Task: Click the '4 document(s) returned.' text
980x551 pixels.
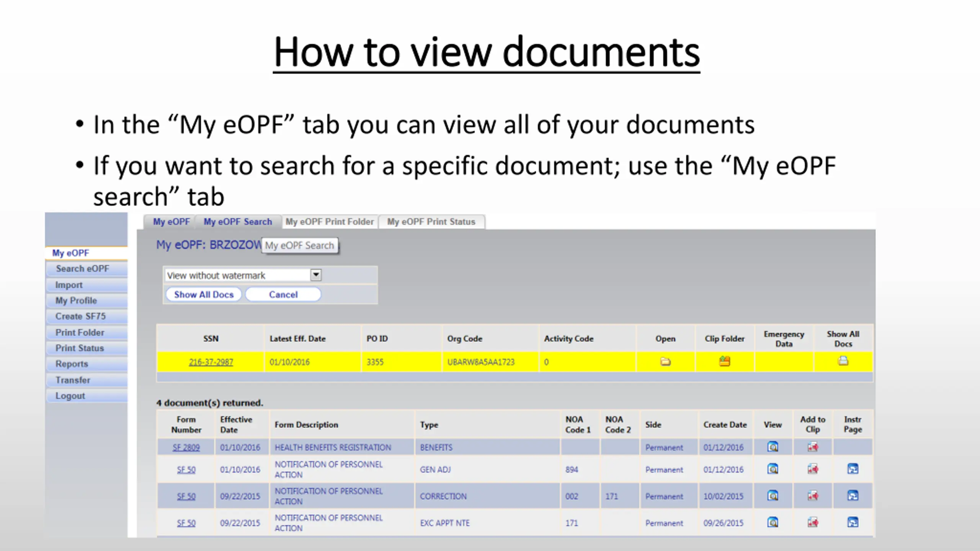Action: coord(210,403)
